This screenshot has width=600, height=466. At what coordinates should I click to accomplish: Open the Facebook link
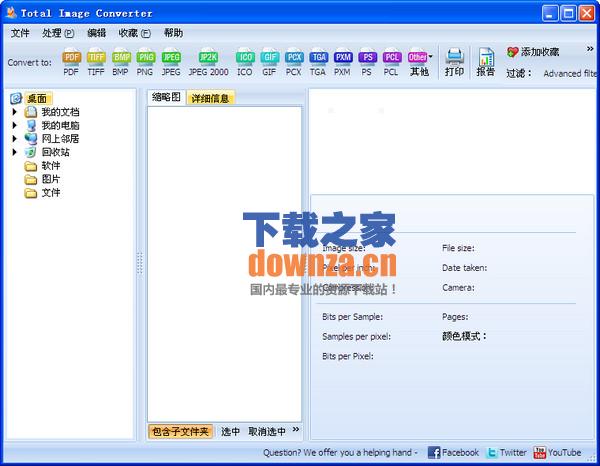click(x=453, y=453)
